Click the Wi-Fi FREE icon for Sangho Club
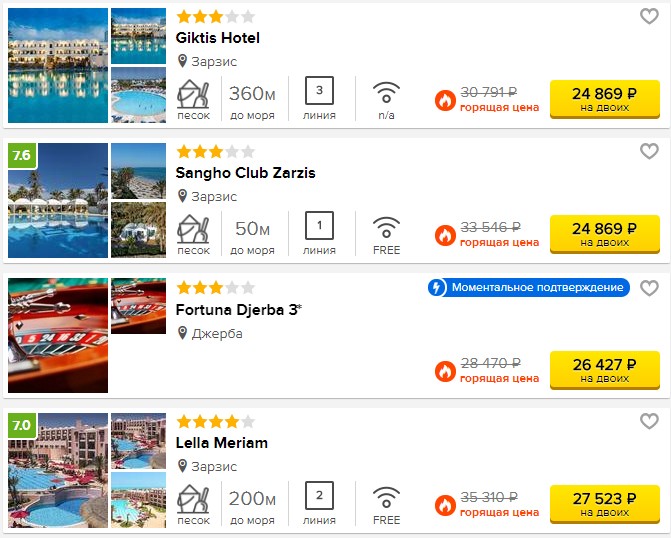 (x=386, y=227)
